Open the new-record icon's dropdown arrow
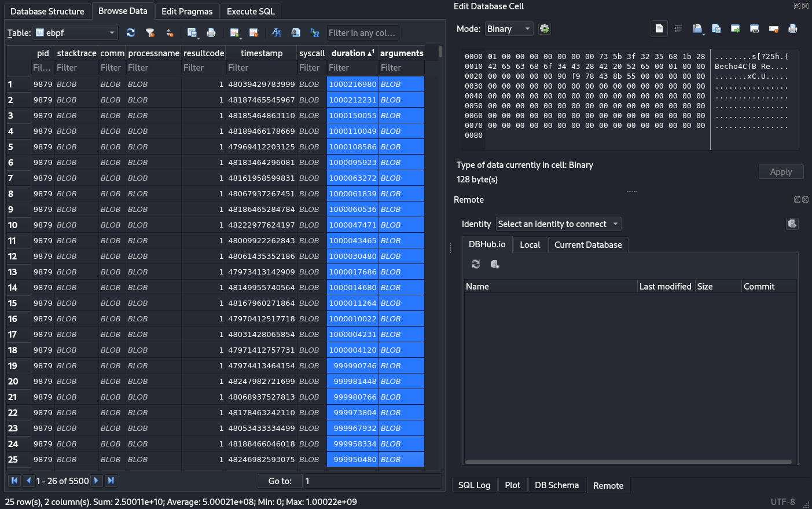The width and height of the screenshot is (812, 509). pyautogui.click(x=240, y=38)
